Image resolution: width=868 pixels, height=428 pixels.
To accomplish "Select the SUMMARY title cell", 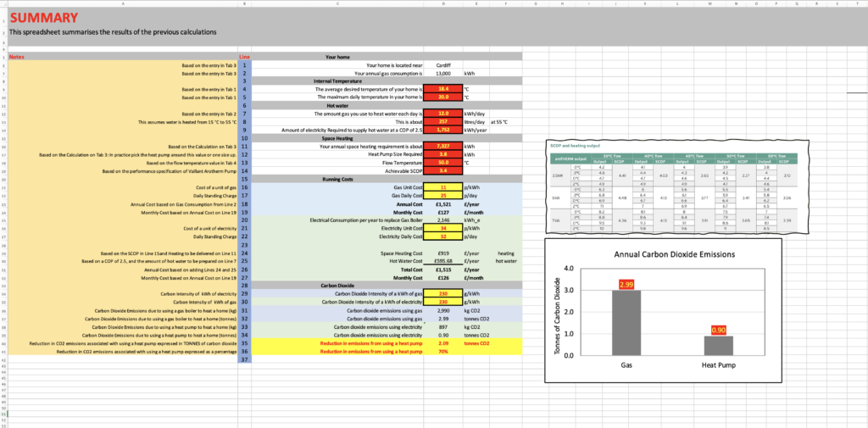I will pyautogui.click(x=42, y=19).
